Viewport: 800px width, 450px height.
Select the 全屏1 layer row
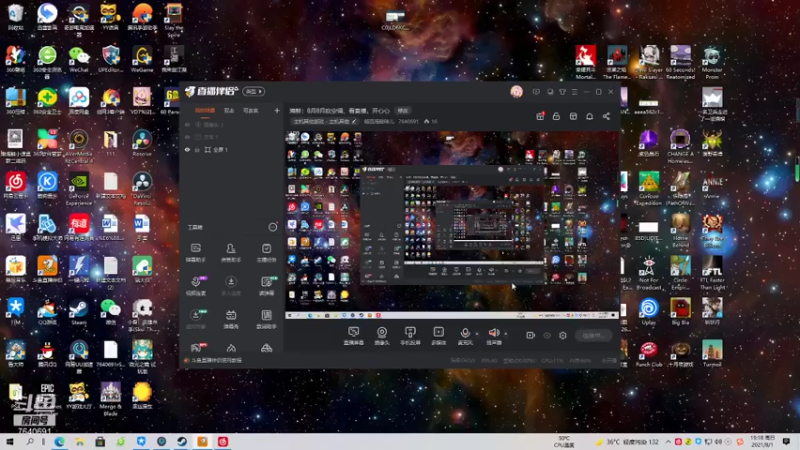(232, 149)
